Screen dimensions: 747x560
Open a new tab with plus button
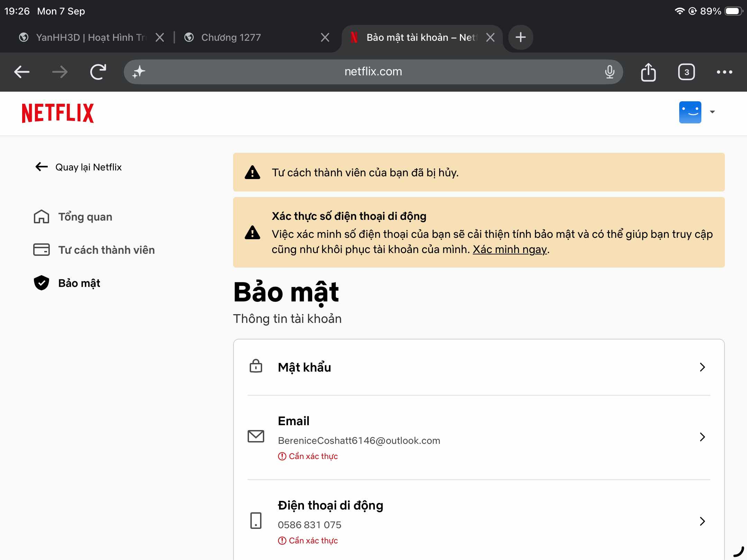click(x=520, y=37)
